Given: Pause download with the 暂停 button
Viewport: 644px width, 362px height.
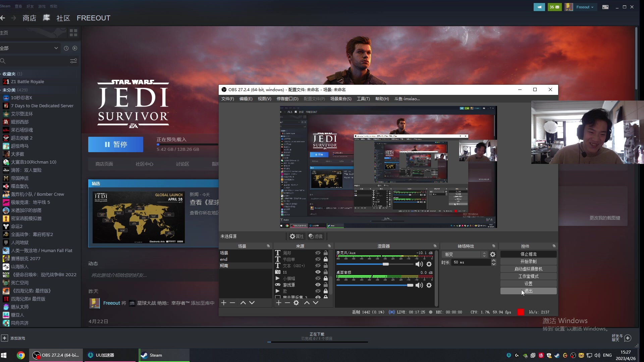Looking at the screenshot, I should point(115,144).
